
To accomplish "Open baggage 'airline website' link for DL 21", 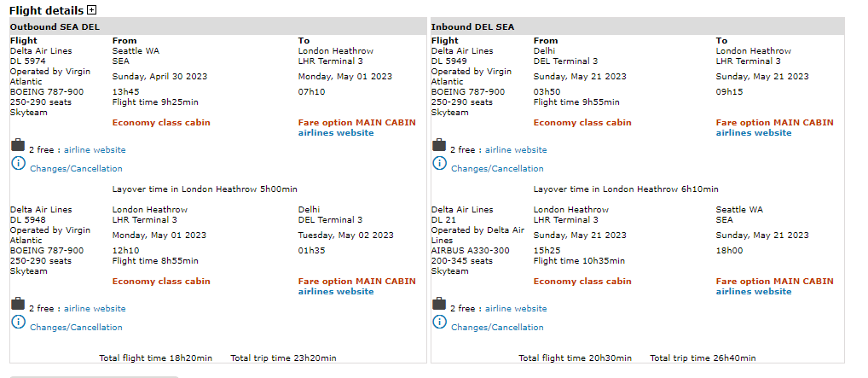I will click(x=516, y=309).
